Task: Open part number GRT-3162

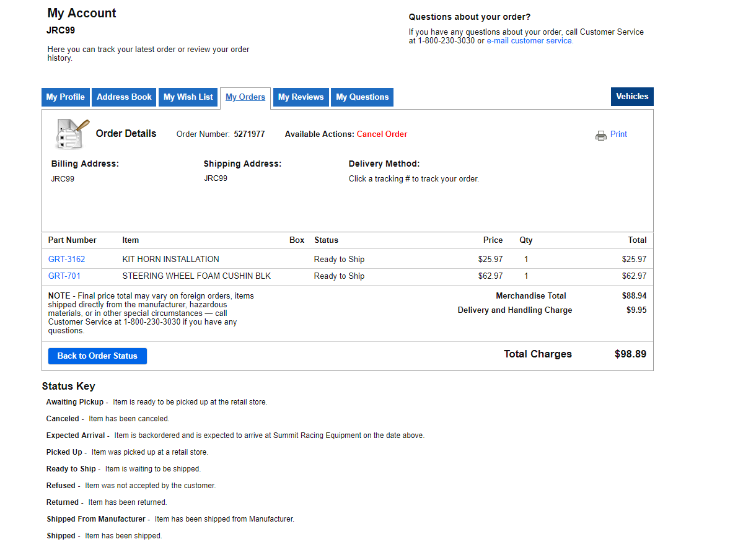Action: coord(67,260)
